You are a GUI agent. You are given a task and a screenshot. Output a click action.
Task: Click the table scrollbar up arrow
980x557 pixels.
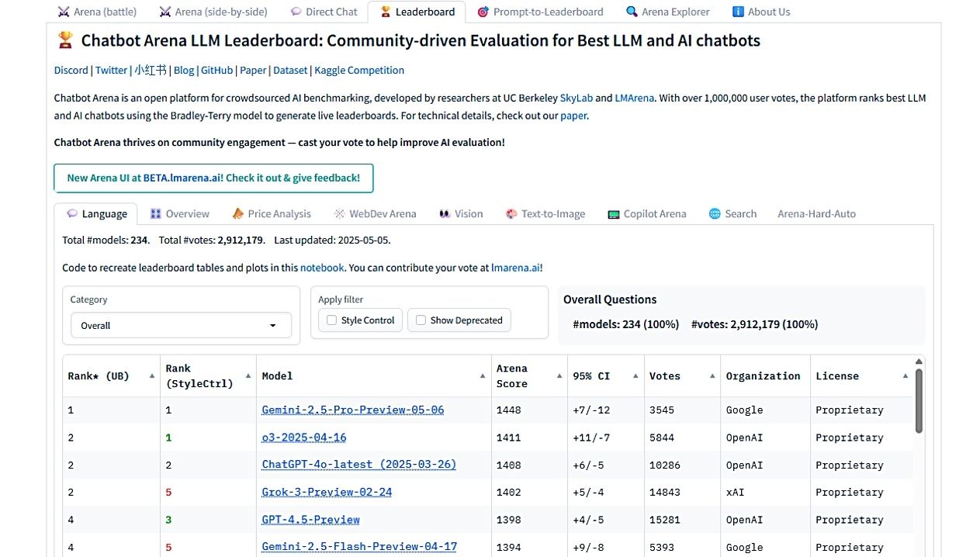tap(919, 362)
